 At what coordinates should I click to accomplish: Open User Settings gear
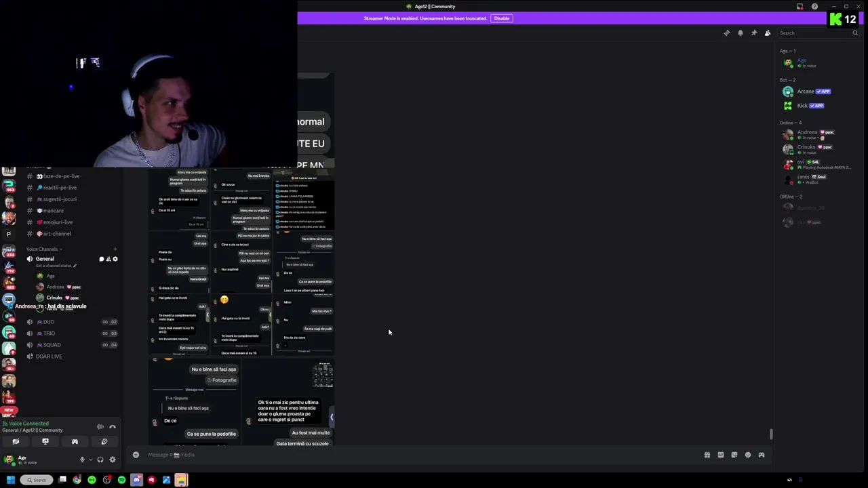click(x=113, y=460)
